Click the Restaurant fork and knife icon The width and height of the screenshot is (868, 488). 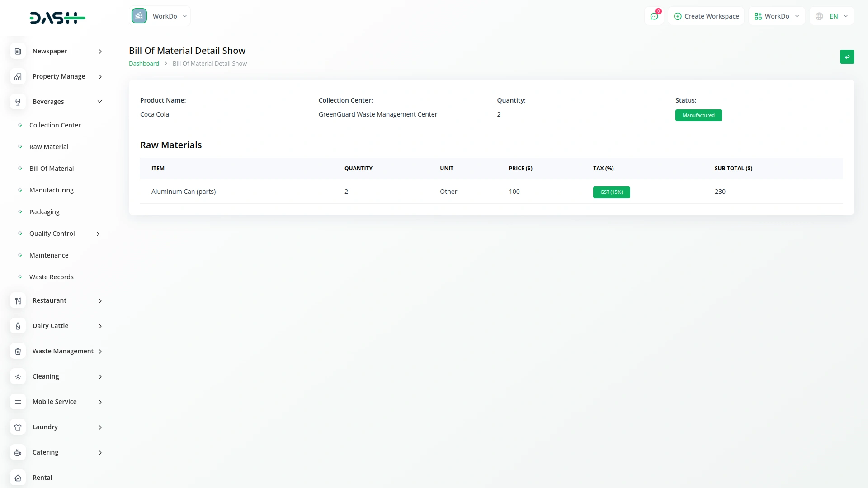(x=18, y=301)
